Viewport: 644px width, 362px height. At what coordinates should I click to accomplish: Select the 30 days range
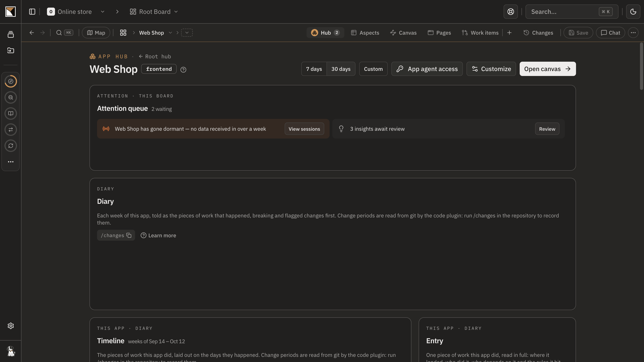click(x=341, y=69)
